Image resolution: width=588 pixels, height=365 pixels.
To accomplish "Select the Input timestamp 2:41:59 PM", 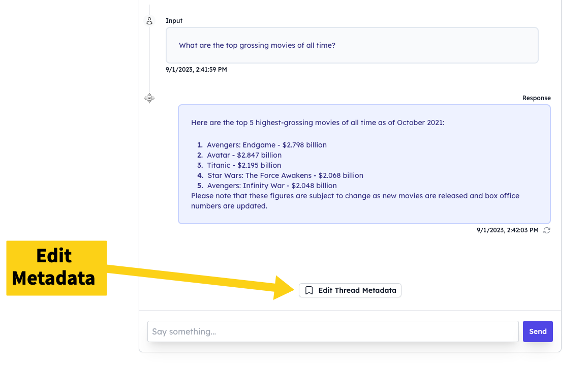I will [196, 70].
